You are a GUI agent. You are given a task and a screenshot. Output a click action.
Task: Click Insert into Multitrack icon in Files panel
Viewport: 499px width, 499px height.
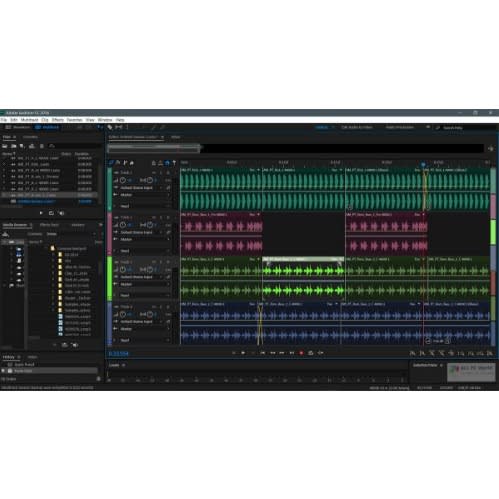coord(32,146)
